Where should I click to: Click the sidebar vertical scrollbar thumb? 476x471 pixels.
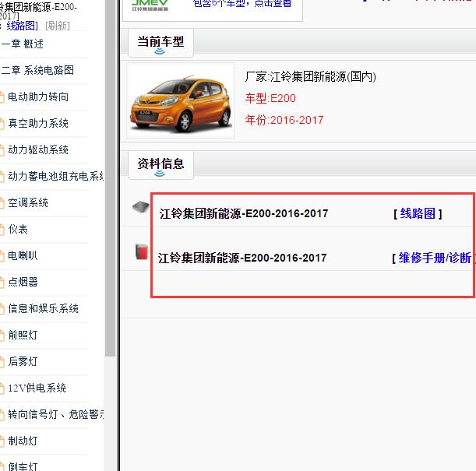[x=110, y=178]
